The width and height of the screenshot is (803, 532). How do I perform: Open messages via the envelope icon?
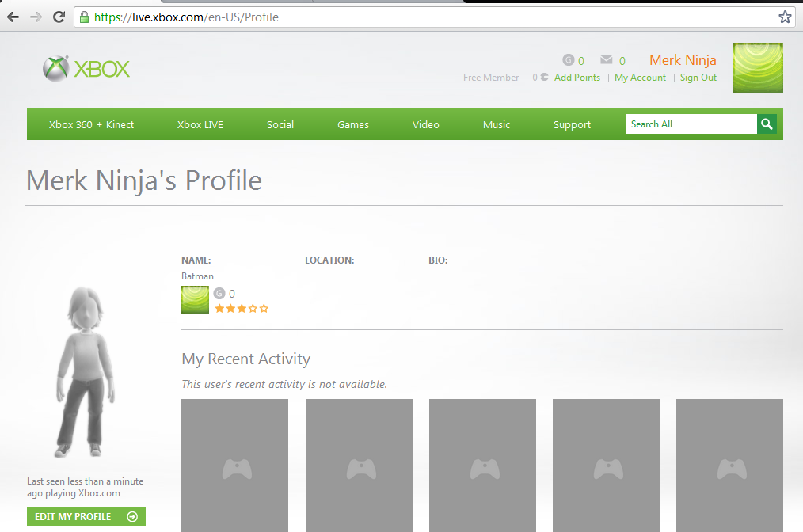pyautogui.click(x=607, y=59)
